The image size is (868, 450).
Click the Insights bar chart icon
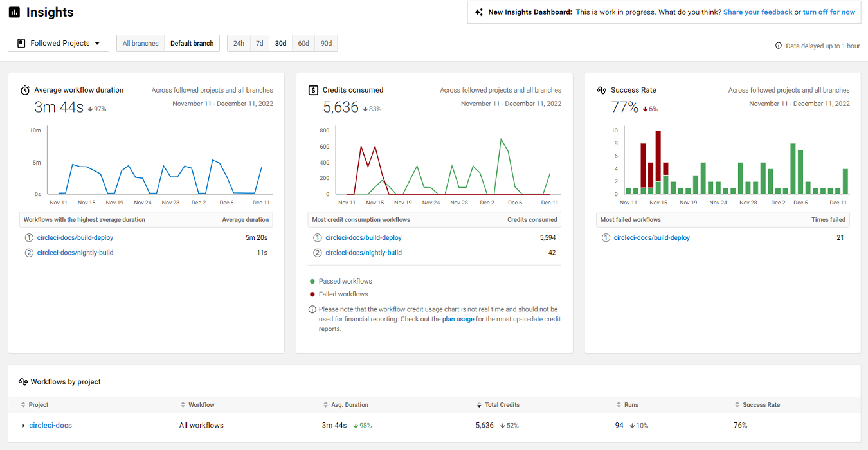tap(14, 12)
